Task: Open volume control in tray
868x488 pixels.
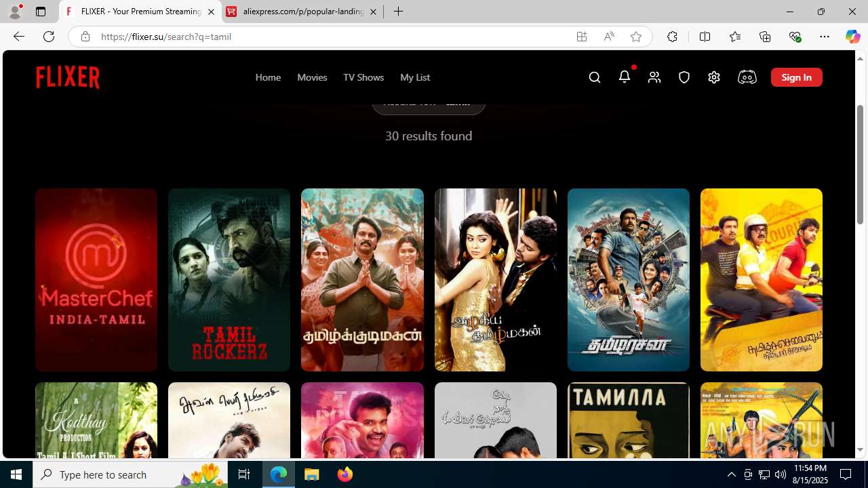Action: [781, 474]
